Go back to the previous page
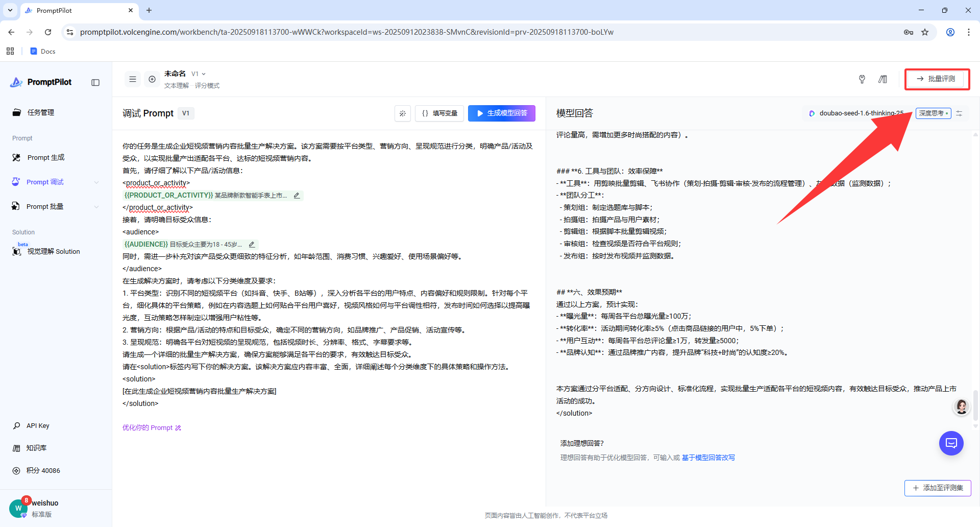980x527 pixels. coord(11,32)
